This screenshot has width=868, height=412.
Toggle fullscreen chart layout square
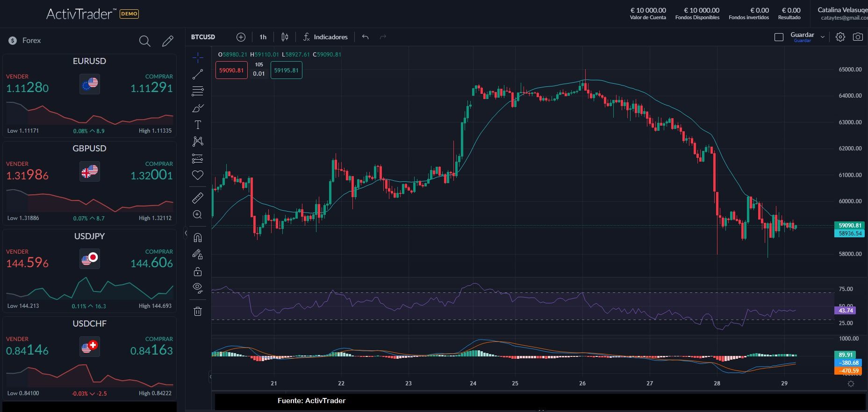point(779,37)
